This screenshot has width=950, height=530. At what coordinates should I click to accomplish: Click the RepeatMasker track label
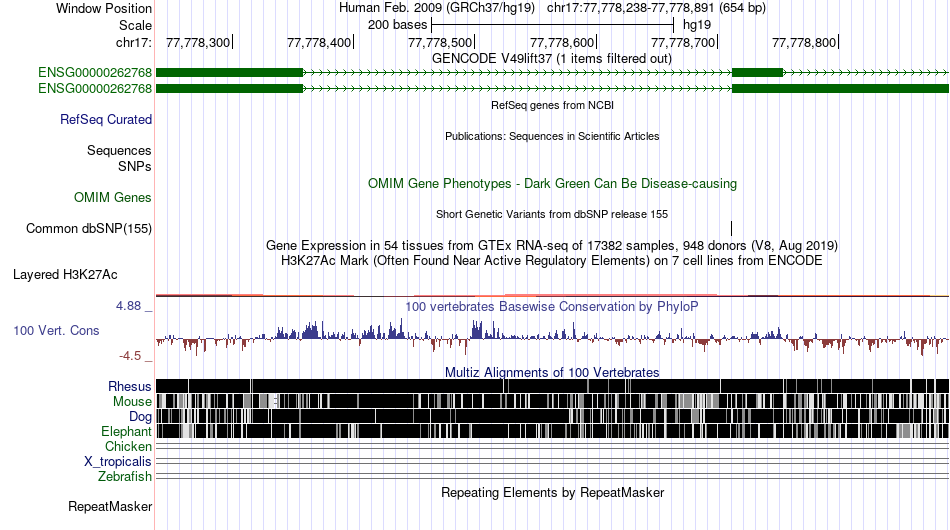tap(110, 506)
